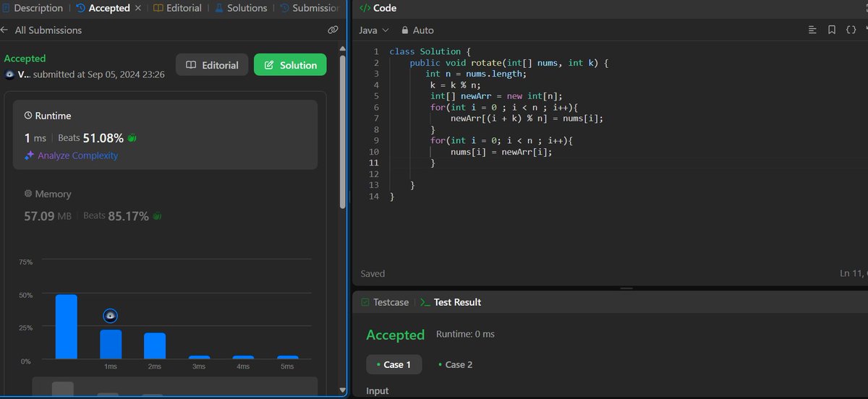
Task: Click the Auto lock indicator
Action: coord(417,30)
